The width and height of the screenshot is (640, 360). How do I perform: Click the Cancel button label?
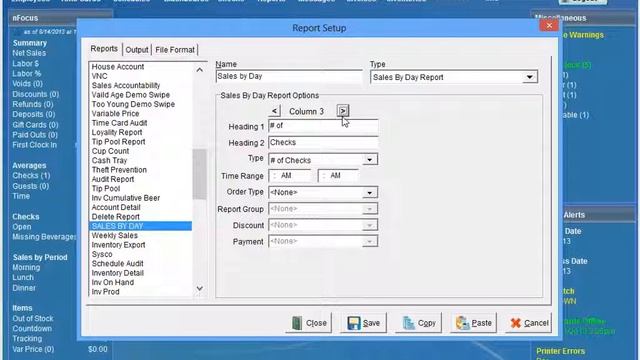(536, 323)
